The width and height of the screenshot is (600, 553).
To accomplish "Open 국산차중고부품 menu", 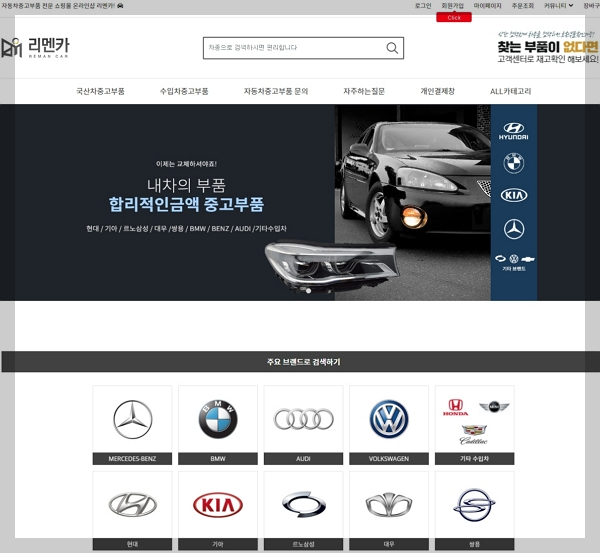I will coord(100,91).
